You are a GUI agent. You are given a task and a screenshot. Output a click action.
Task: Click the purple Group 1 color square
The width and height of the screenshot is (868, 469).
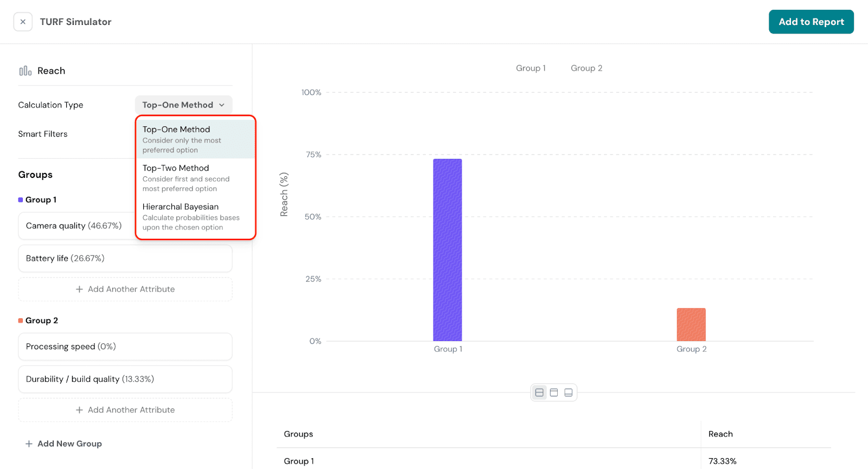coord(21,200)
